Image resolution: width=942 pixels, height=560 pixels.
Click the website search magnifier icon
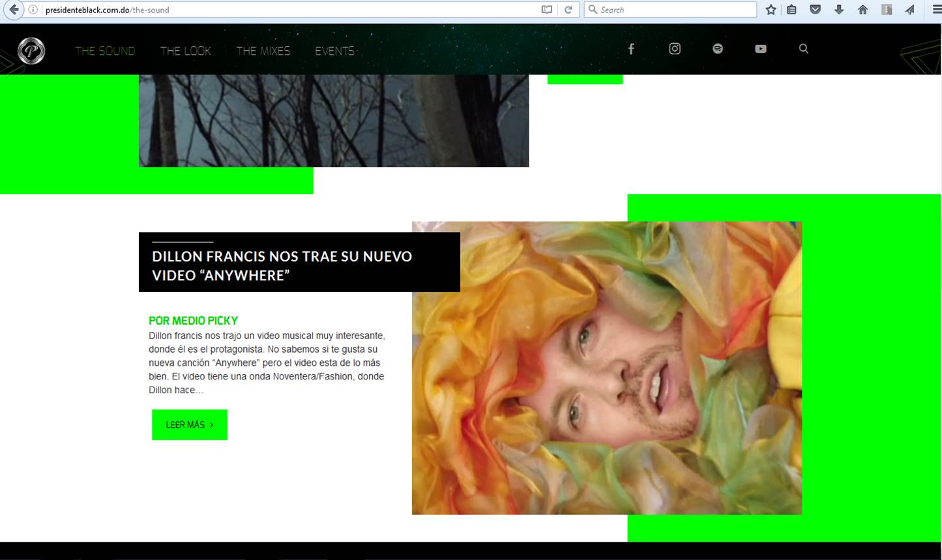coord(804,49)
